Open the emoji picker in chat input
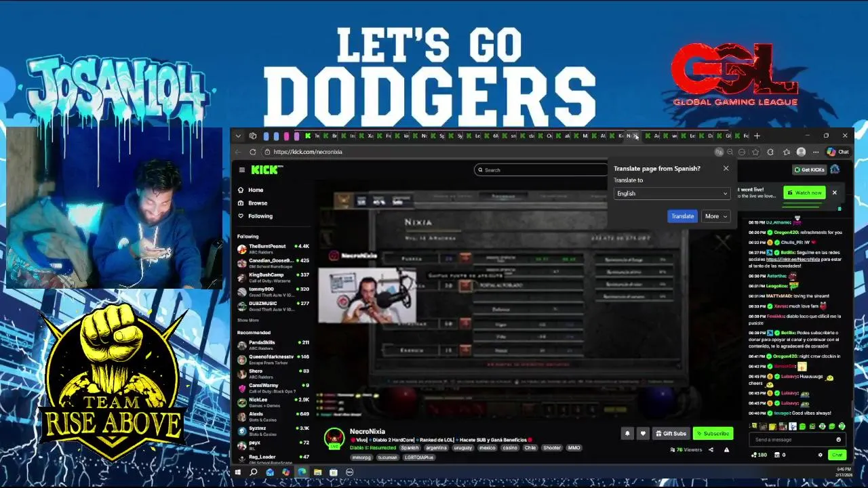This screenshot has height=488, width=868. (x=839, y=440)
